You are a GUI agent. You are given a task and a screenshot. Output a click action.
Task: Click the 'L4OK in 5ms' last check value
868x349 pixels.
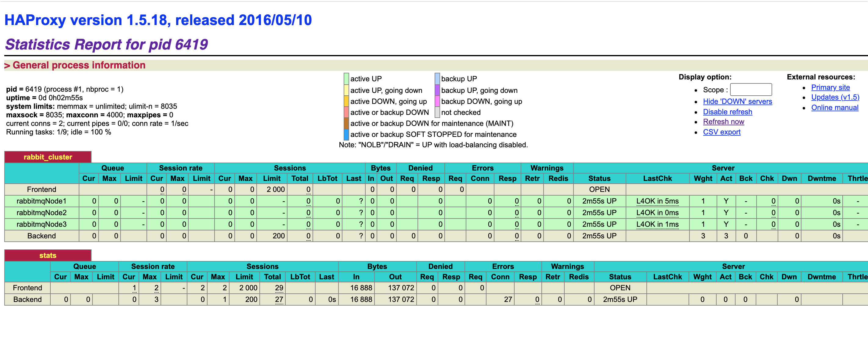tap(657, 201)
